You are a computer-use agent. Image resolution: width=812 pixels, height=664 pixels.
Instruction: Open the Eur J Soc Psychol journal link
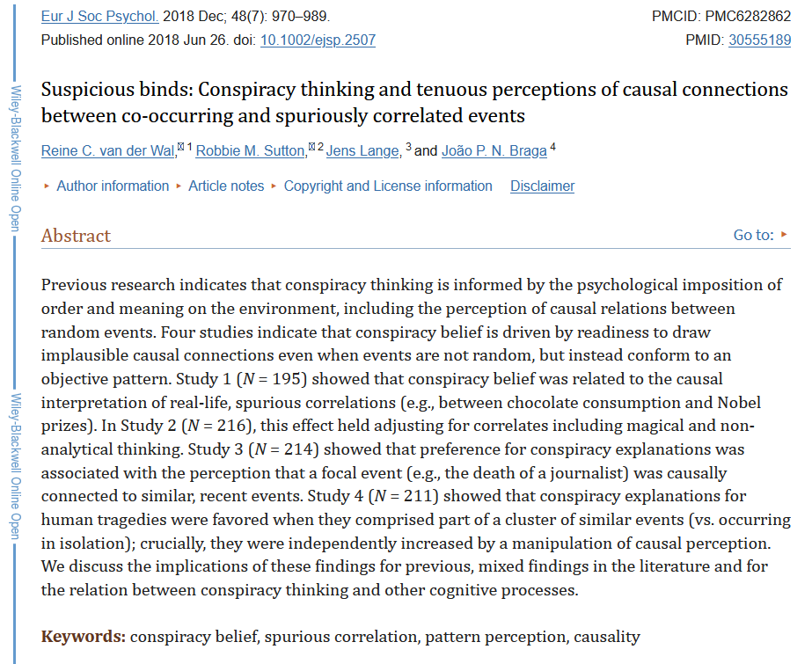100,17
